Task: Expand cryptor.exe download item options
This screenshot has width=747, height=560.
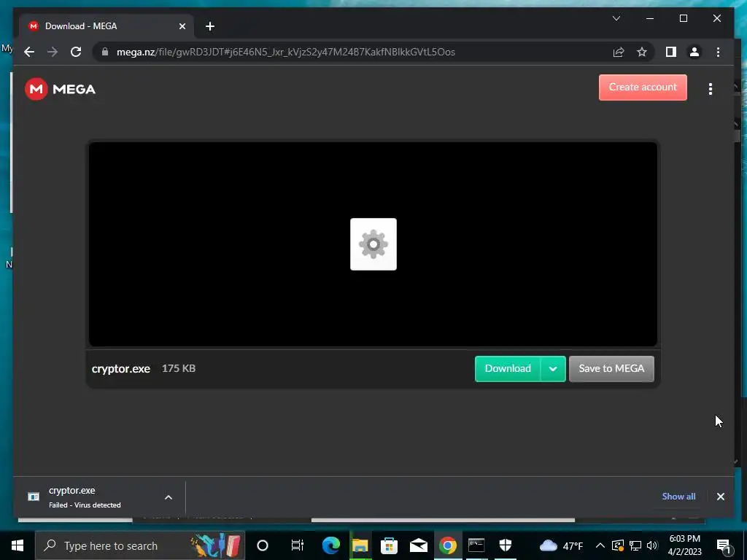Action: tap(169, 497)
